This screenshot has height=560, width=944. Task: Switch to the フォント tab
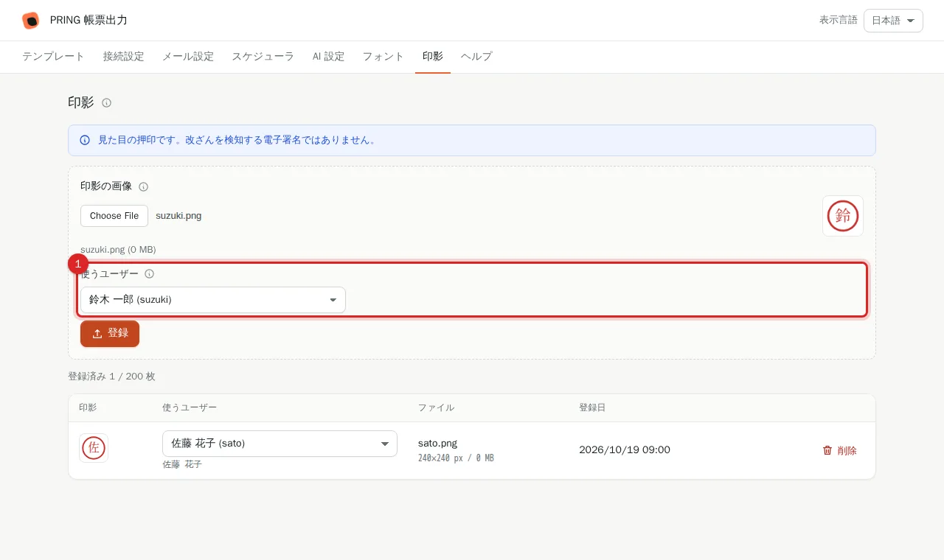pyautogui.click(x=383, y=57)
